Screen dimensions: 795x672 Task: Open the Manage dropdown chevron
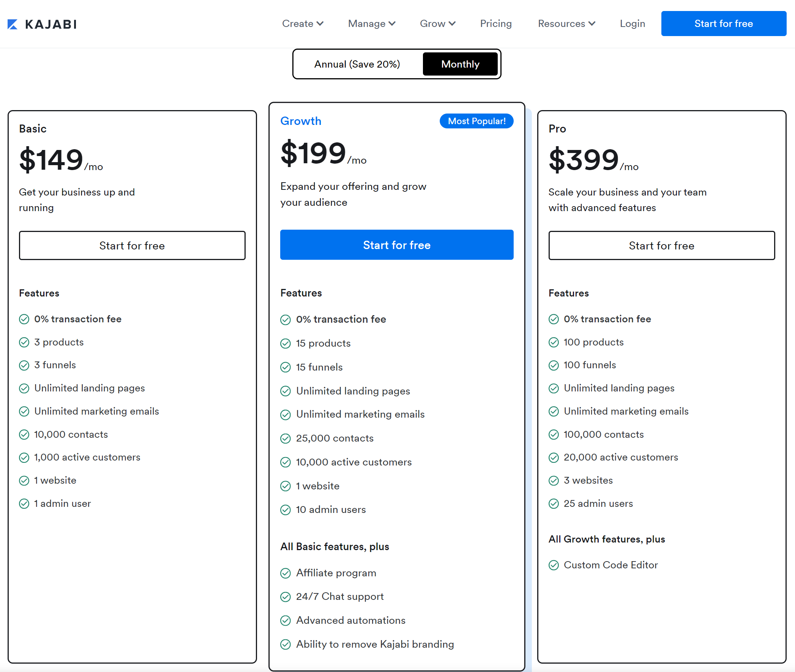tap(392, 24)
